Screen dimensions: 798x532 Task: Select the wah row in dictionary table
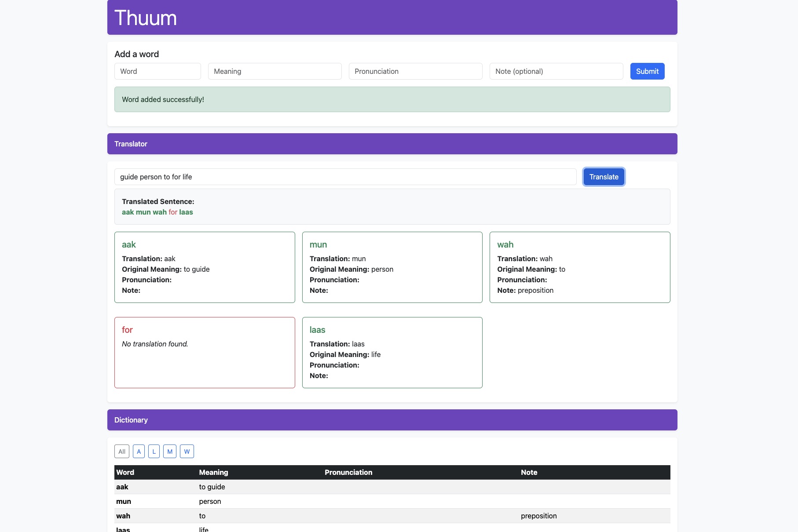[392, 516]
